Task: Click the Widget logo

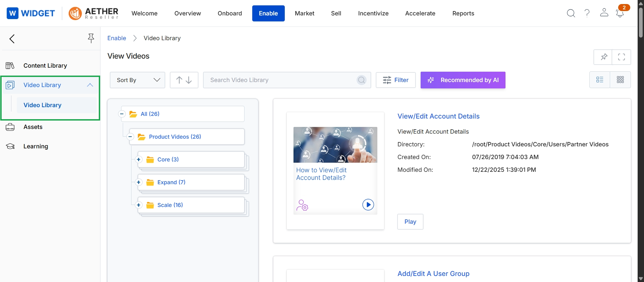Action: pyautogui.click(x=31, y=13)
